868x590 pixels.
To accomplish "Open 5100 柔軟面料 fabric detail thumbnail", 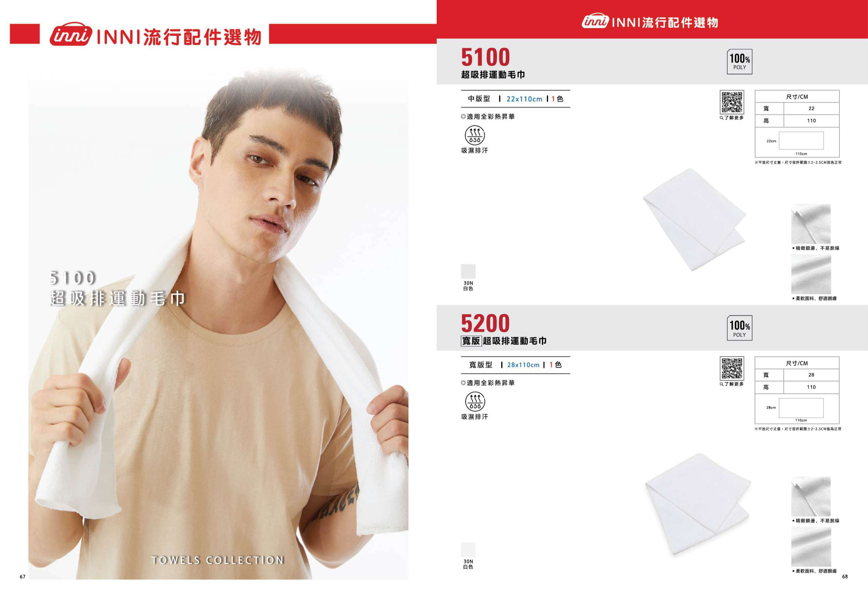I will point(811,274).
